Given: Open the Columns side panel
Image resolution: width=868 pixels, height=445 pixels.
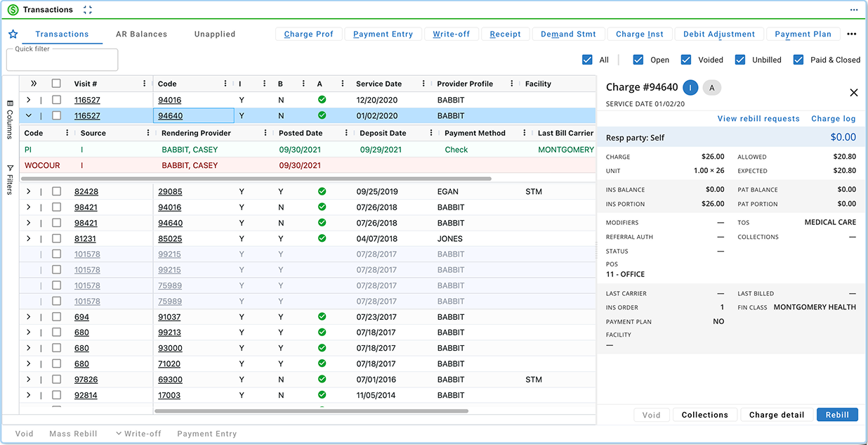Looking at the screenshot, I should (10, 120).
